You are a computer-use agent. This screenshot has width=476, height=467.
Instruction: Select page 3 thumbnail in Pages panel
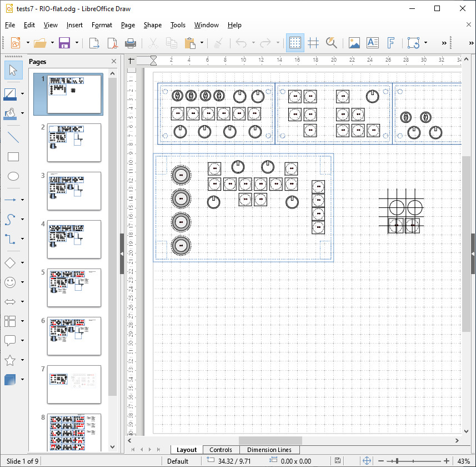pyautogui.click(x=74, y=191)
